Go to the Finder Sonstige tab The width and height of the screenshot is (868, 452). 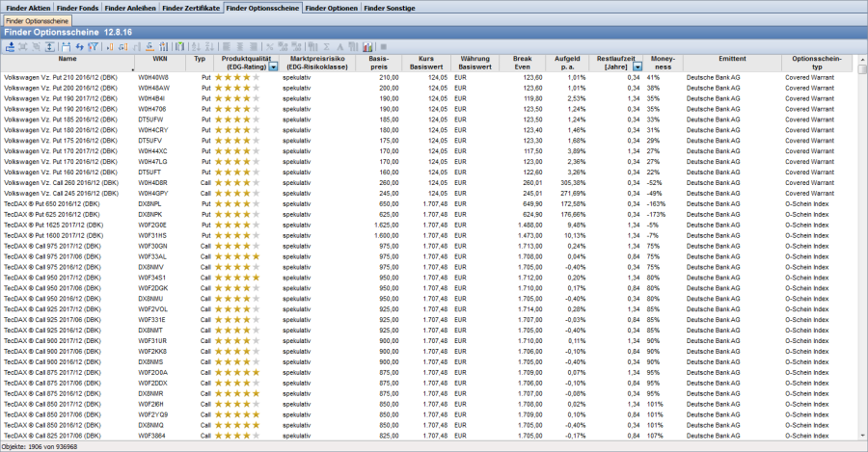pos(390,7)
